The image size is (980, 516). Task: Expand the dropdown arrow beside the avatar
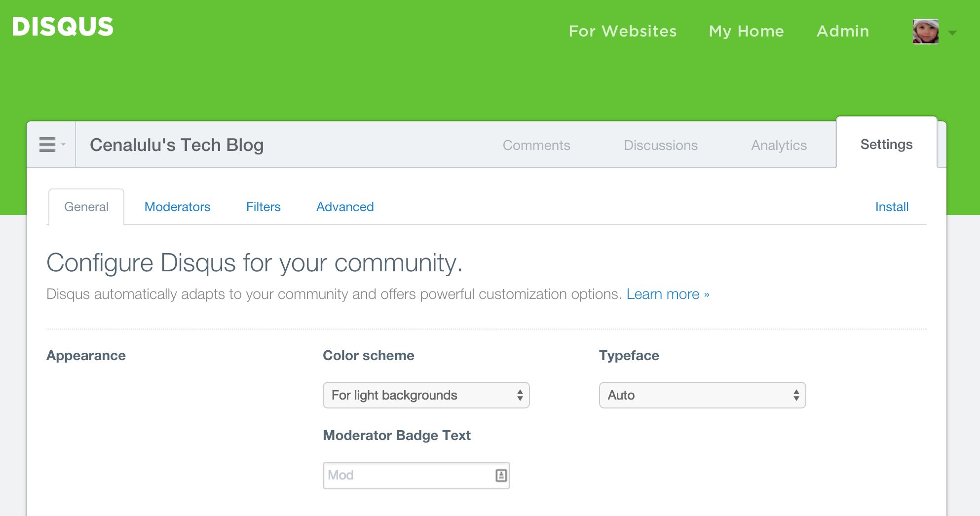coord(952,33)
